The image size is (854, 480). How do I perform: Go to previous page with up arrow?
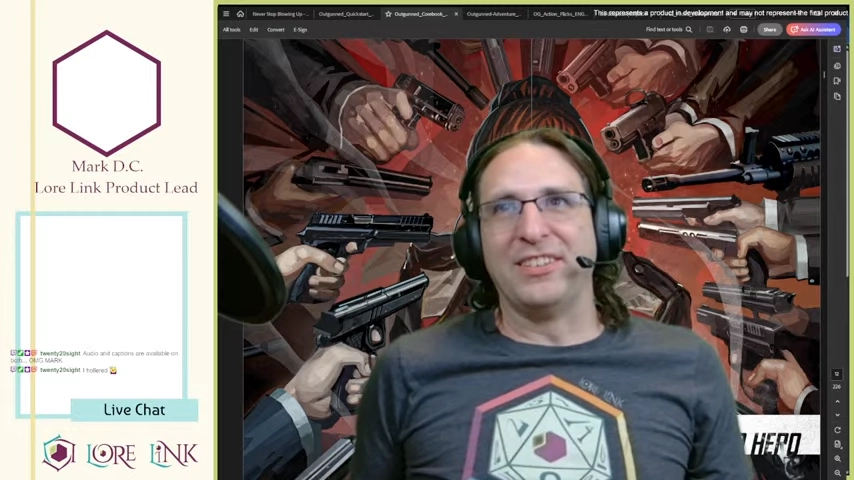click(837, 402)
